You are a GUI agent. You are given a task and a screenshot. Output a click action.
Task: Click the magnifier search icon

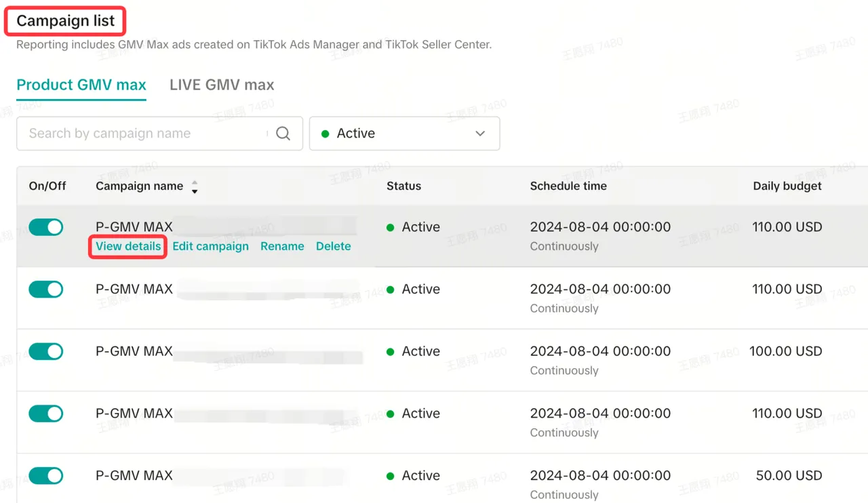[283, 134]
